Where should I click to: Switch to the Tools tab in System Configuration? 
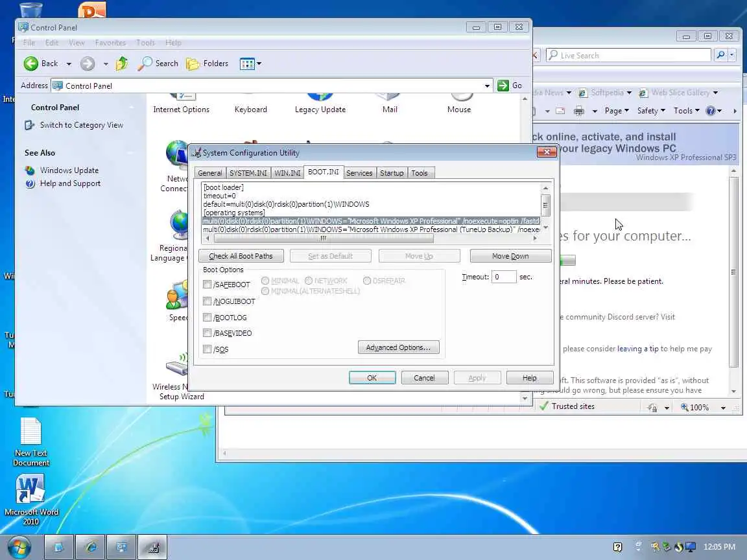(x=420, y=173)
